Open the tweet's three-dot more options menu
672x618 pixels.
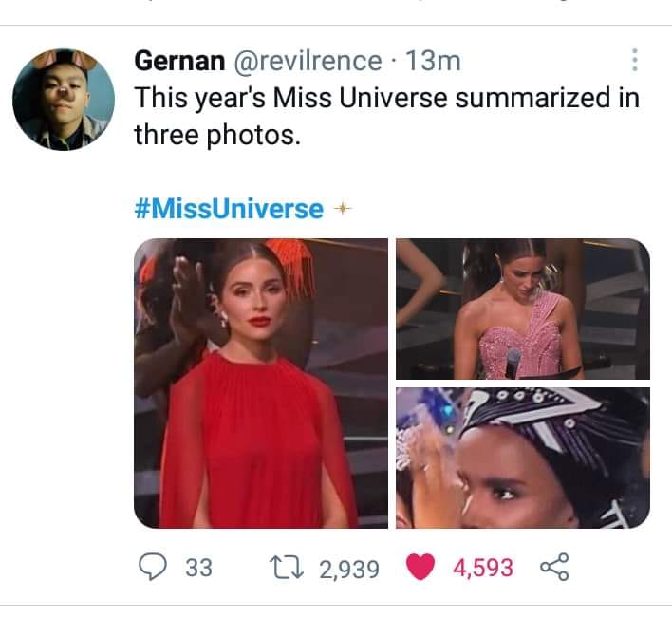pyautogui.click(x=635, y=61)
